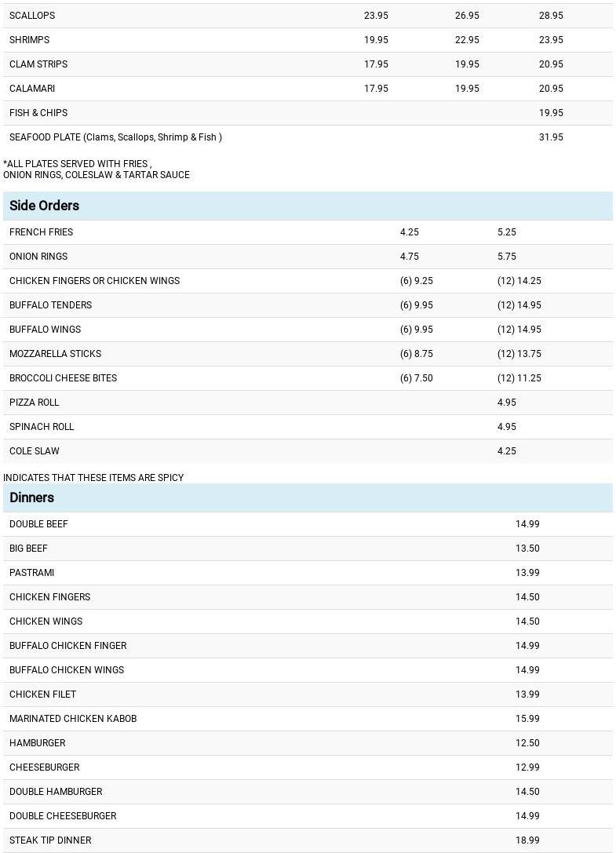Select the BUFFALO TENDERS side order

(50, 305)
